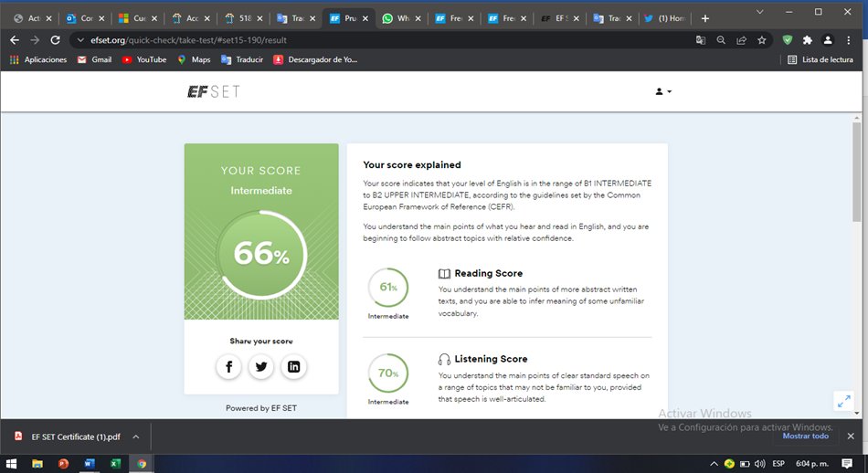Open the Windows Start menu
This screenshot has width=868, height=473.
click(x=11, y=464)
